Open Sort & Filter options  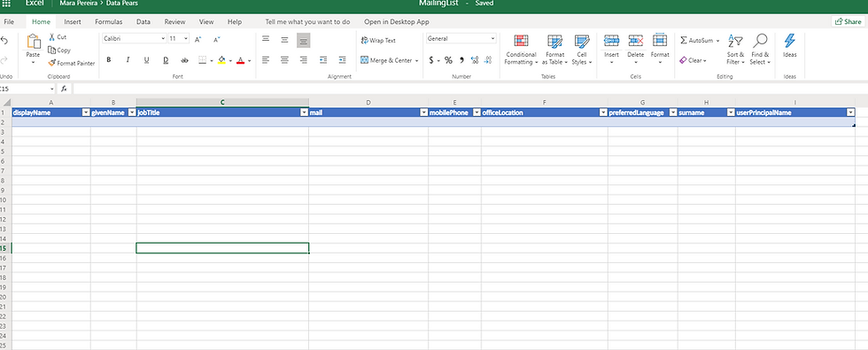point(736,50)
